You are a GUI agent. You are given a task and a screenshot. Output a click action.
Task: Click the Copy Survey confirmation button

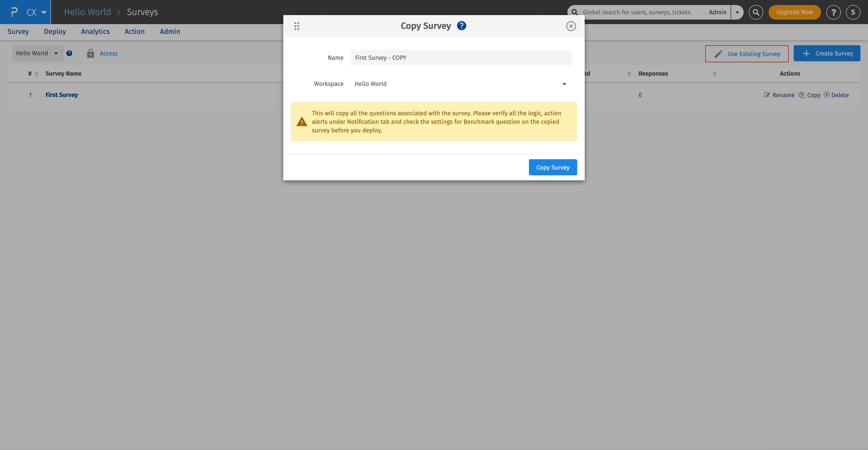(553, 167)
